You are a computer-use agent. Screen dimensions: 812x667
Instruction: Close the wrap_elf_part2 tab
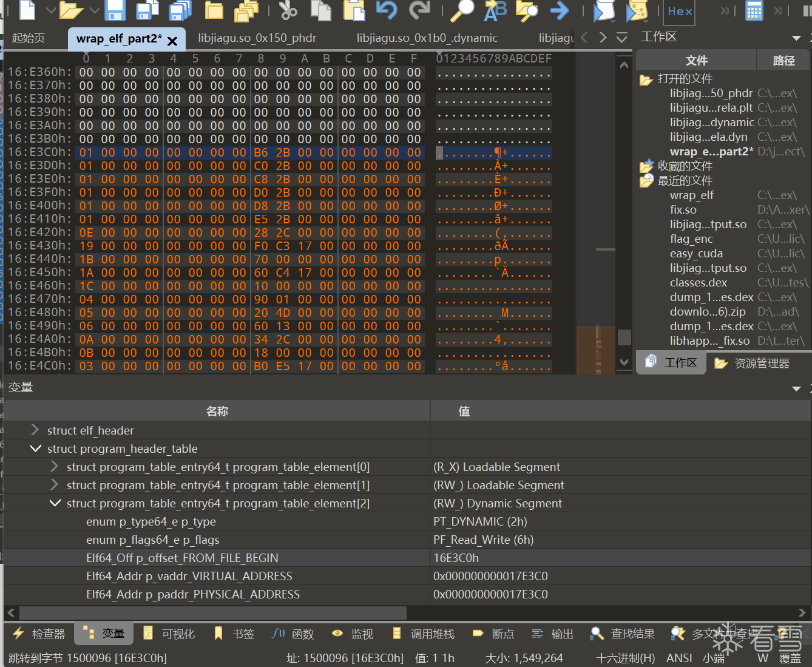tap(172, 41)
